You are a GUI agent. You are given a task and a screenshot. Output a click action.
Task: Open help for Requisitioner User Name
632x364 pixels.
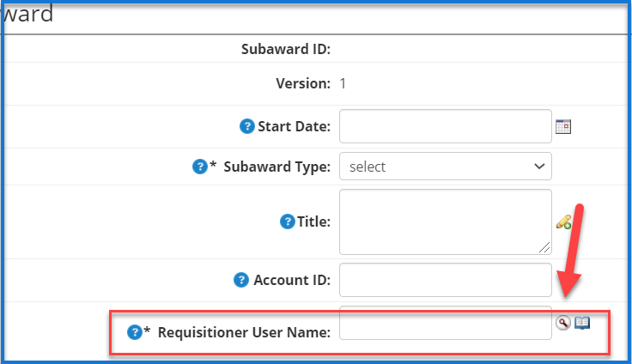[134, 332]
